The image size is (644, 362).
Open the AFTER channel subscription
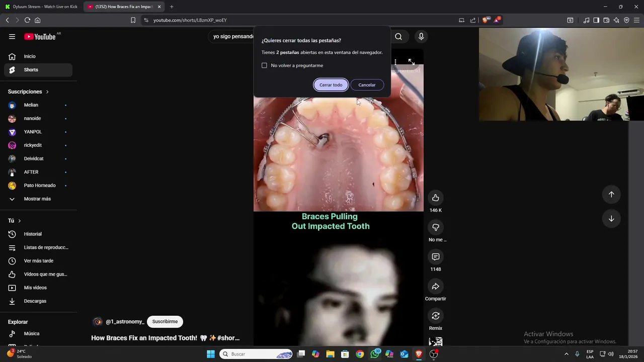[38, 172]
